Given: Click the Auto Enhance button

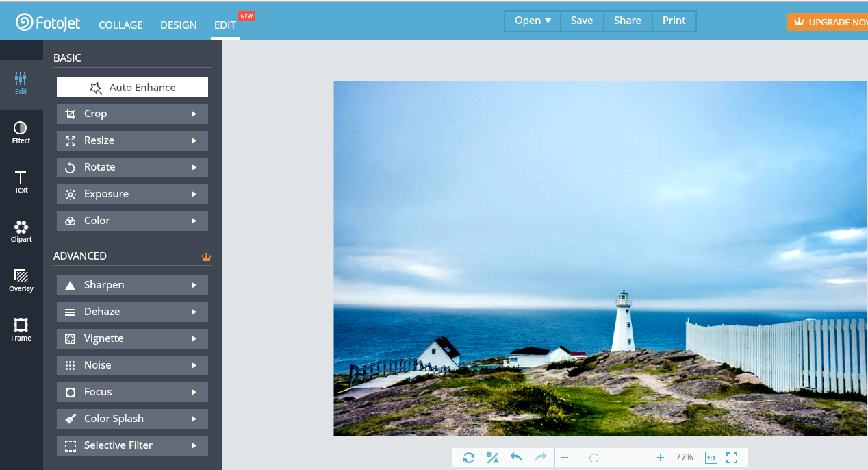Looking at the screenshot, I should coord(132,88).
